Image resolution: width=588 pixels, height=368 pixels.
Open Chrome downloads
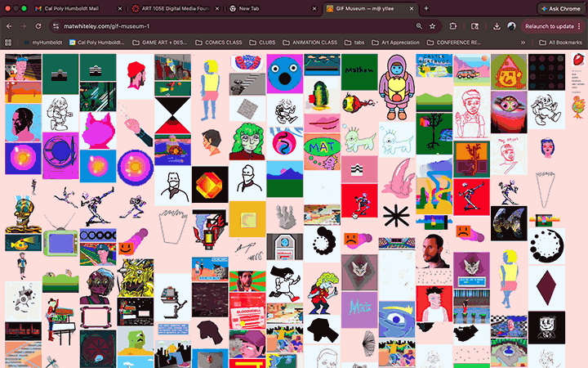[x=497, y=26]
